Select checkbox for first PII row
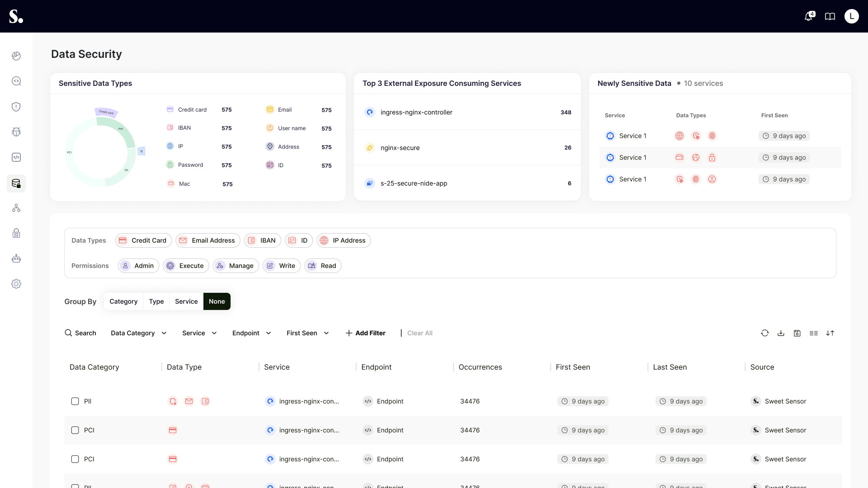This screenshot has height=488, width=868. click(75, 401)
